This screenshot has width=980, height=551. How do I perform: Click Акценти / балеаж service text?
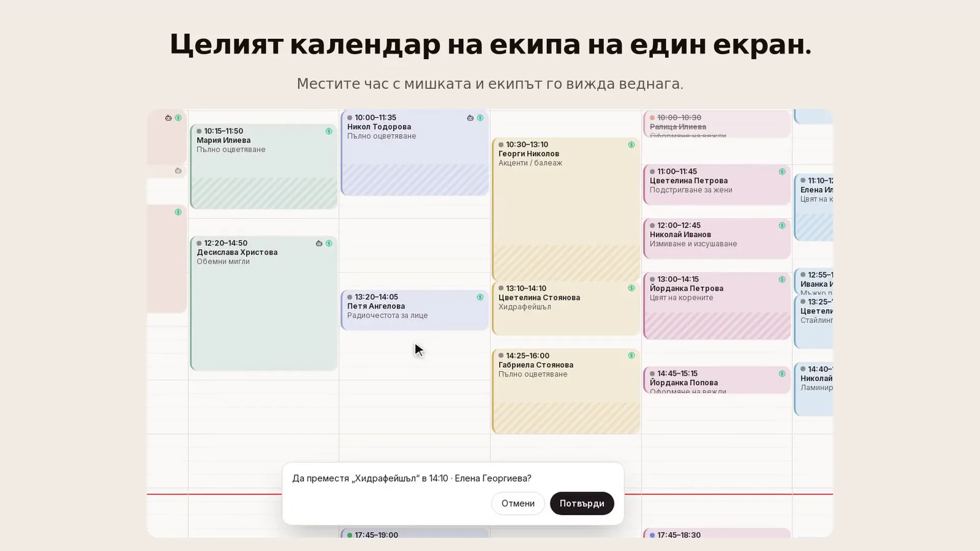coord(530,163)
